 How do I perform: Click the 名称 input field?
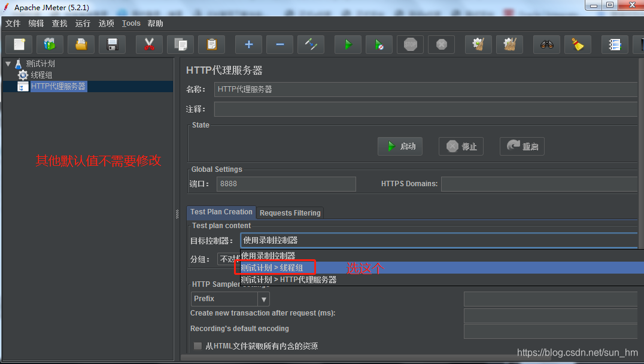coord(426,89)
